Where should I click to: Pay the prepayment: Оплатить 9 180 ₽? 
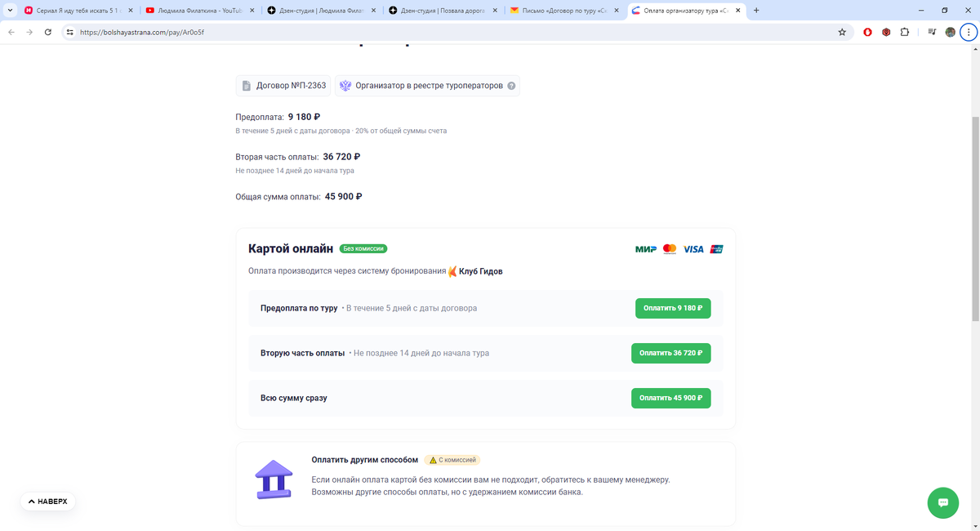[673, 309]
